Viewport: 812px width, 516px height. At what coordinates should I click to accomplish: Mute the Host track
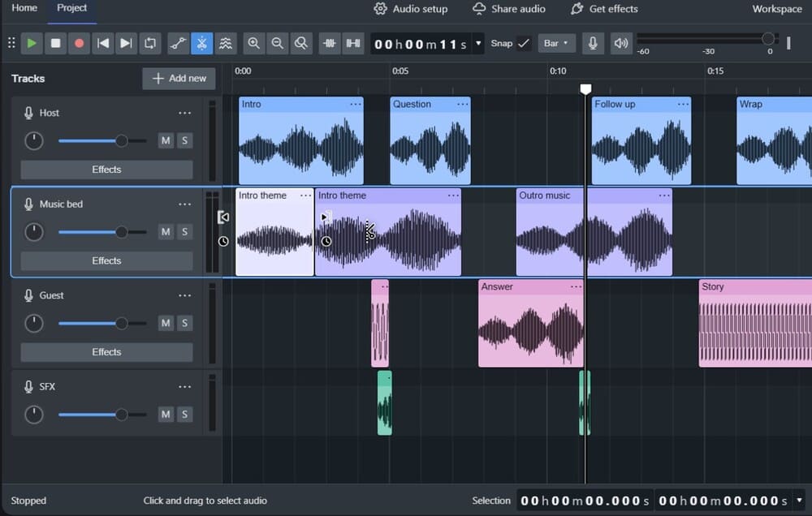click(x=166, y=141)
